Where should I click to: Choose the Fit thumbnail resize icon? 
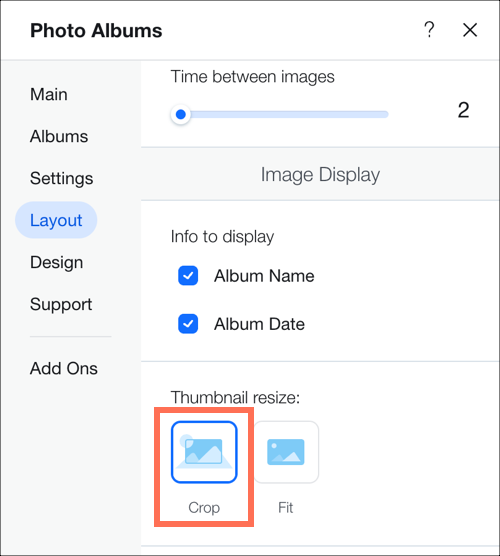coord(286,452)
